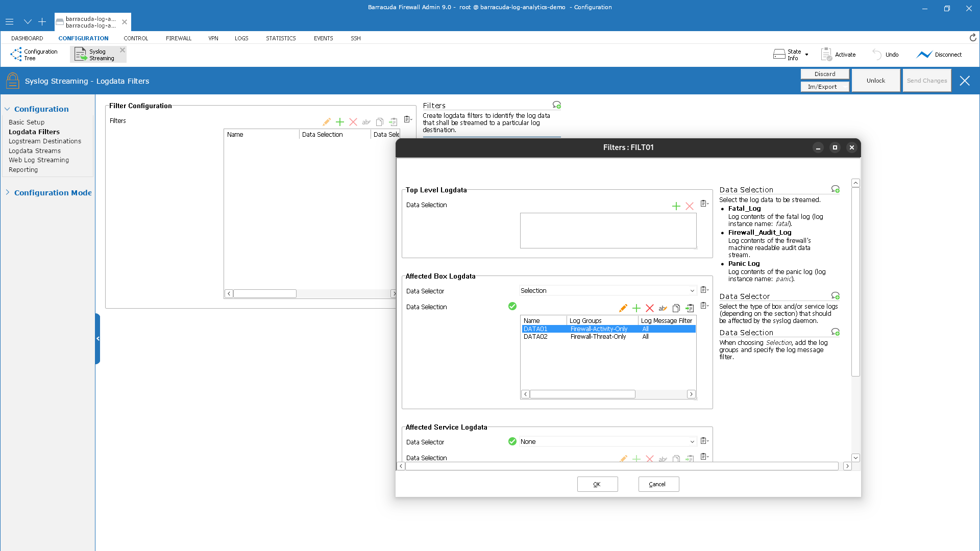Click the refresh icon at the top right
Image resolution: width=980 pixels, height=551 pixels.
coord(973,38)
